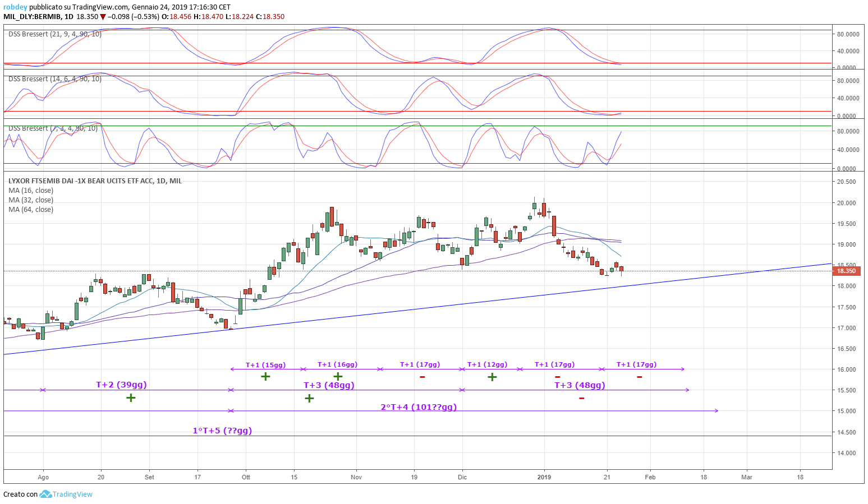Click LYXOR FTSEMIB DAI -1X BEAR chart title
Screen dimensions: 868x504
click(95, 181)
